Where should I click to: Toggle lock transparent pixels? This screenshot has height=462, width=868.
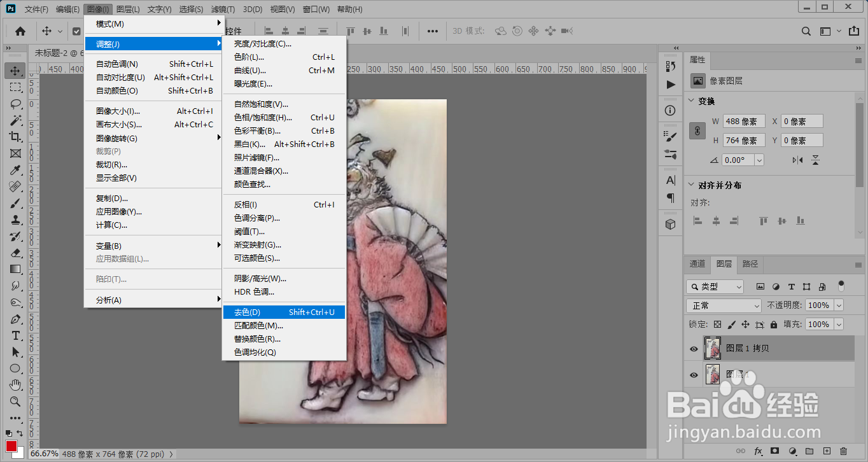[x=717, y=325]
